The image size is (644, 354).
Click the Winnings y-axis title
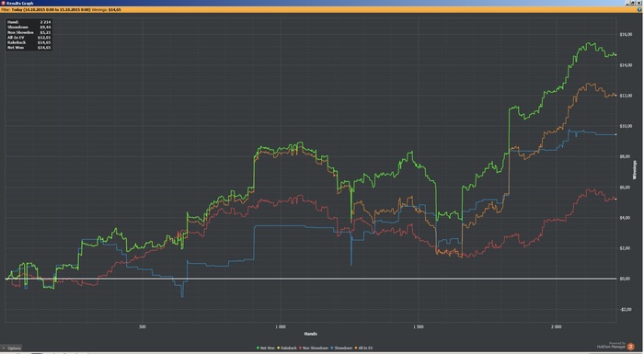click(x=635, y=169)
